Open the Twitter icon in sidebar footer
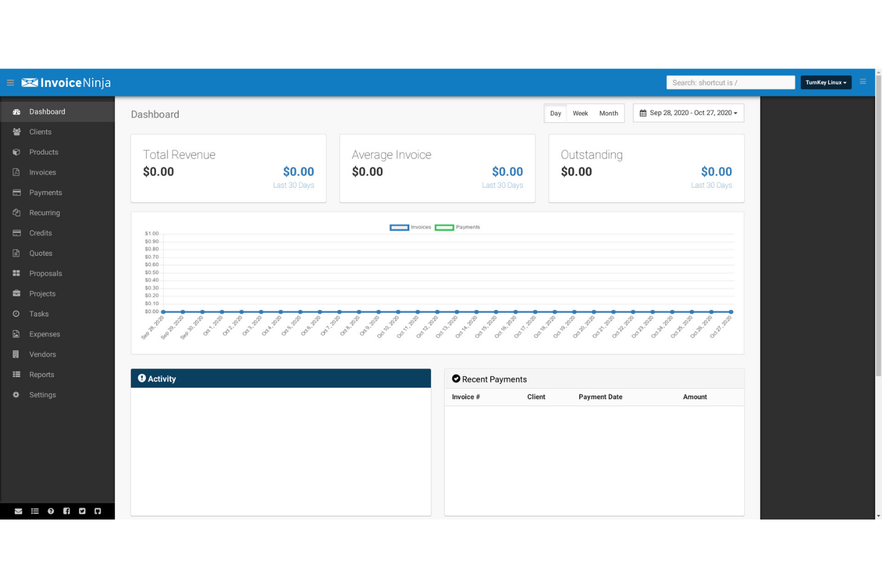 [x=82, y=511]
